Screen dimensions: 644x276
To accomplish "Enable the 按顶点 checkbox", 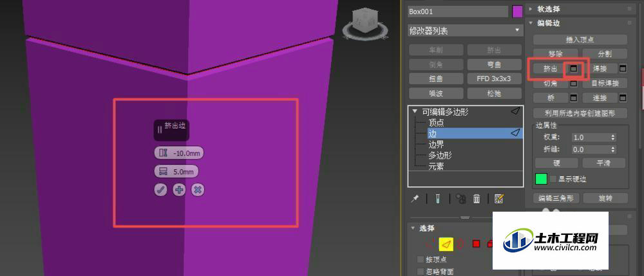I will coord(420,259).
